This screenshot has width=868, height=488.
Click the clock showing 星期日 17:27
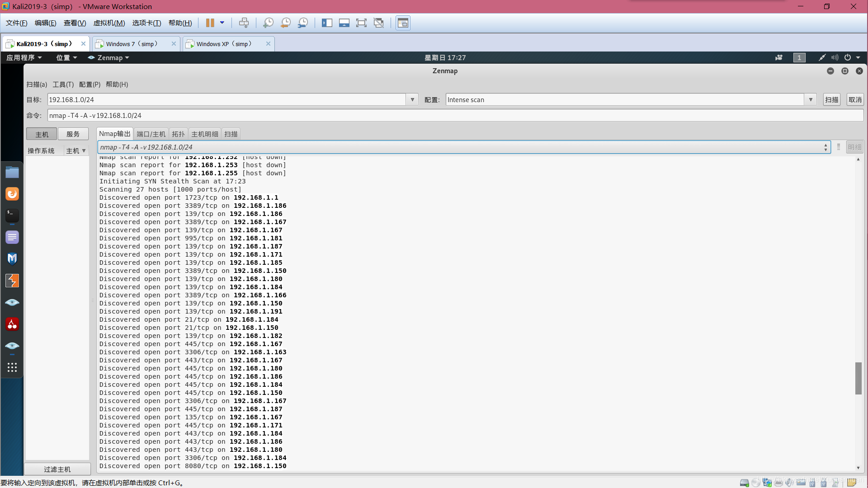tap(445, 57)
